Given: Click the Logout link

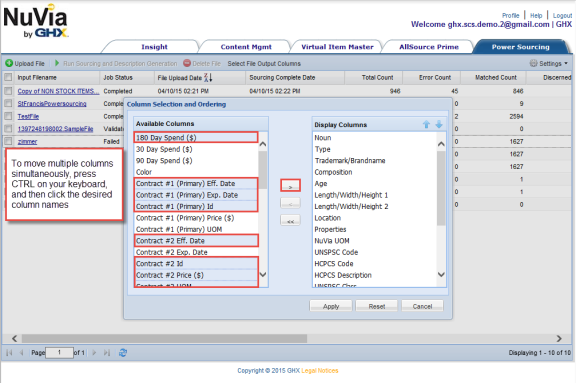Looking at the screenshot, I should (x=562, y=15).
